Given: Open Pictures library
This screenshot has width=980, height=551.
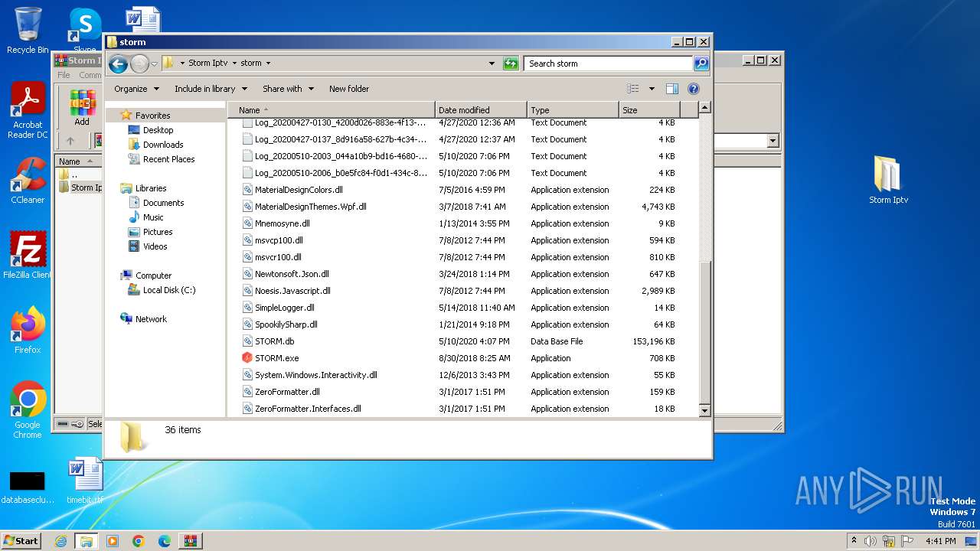Looking at the screenshot, I should 158,232.
